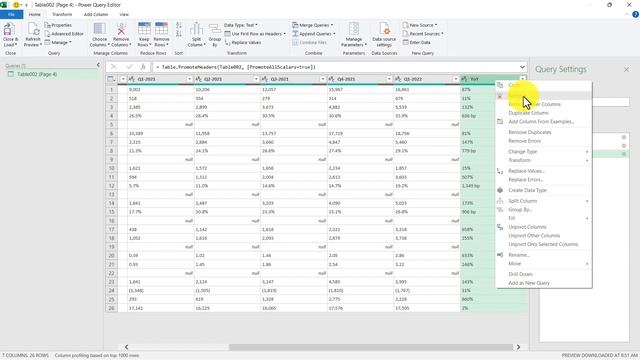640x360 pixels.
Task: Sort descending using the ribbon icon
Action: point(179,34)
